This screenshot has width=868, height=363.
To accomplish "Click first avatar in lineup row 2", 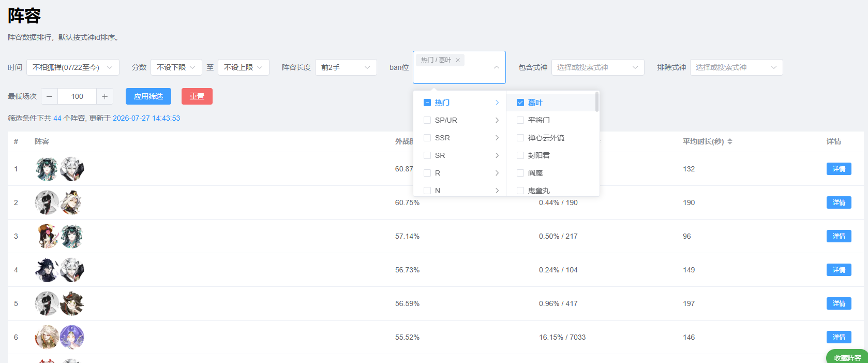I will pos(47,202).
